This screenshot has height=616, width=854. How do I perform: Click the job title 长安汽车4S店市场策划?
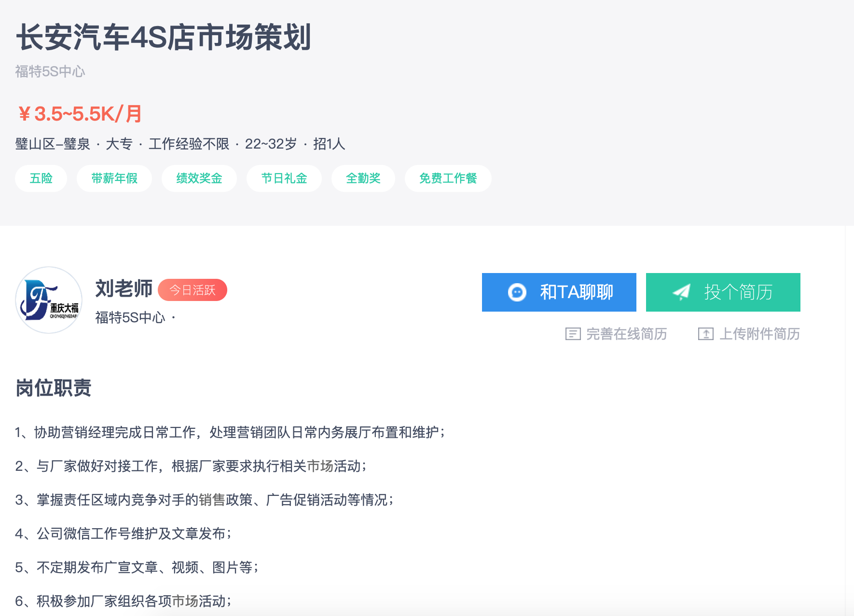[164, 38]
